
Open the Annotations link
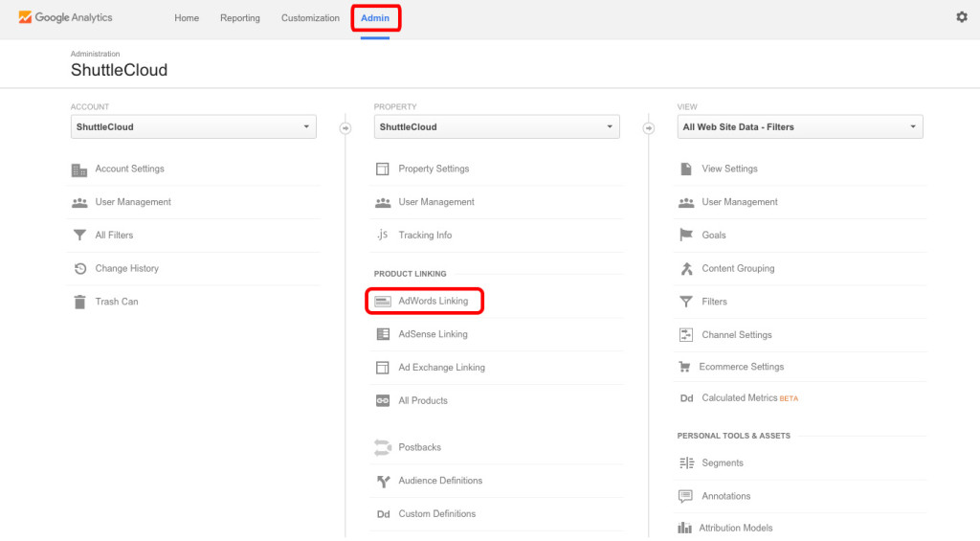tap(725, 496)
